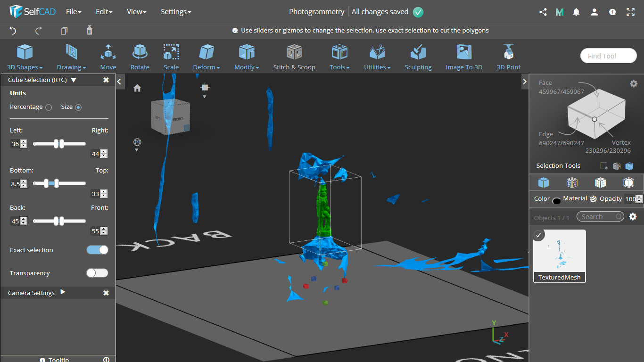This screenshot has width=644, height=362.
Task: Open user account icon
Action: pyautogui.click(x=594, y=12)
